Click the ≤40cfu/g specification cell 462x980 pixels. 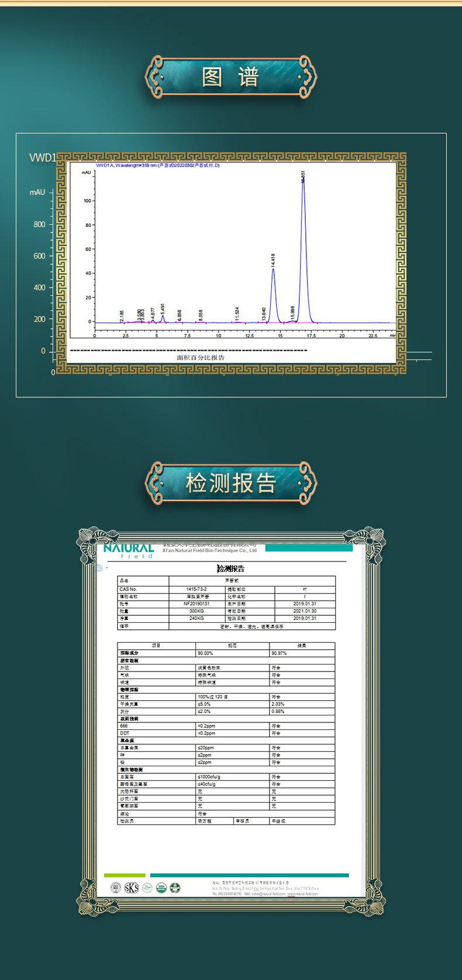point(233,784)
